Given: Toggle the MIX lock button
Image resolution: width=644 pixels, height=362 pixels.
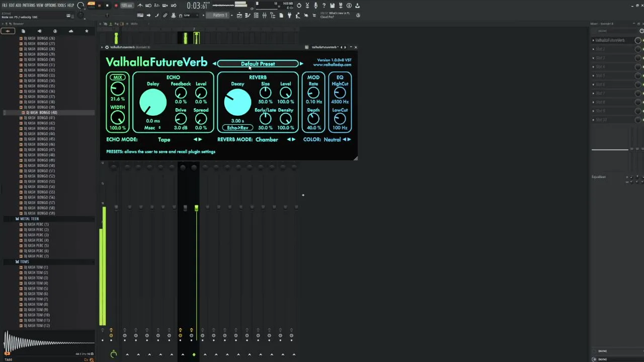Looking at the screenshot, I should click(118, 77).
